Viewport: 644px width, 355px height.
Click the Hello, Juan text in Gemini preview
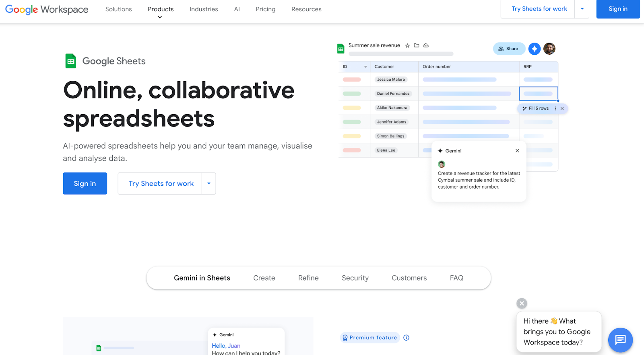coord(226,346)
